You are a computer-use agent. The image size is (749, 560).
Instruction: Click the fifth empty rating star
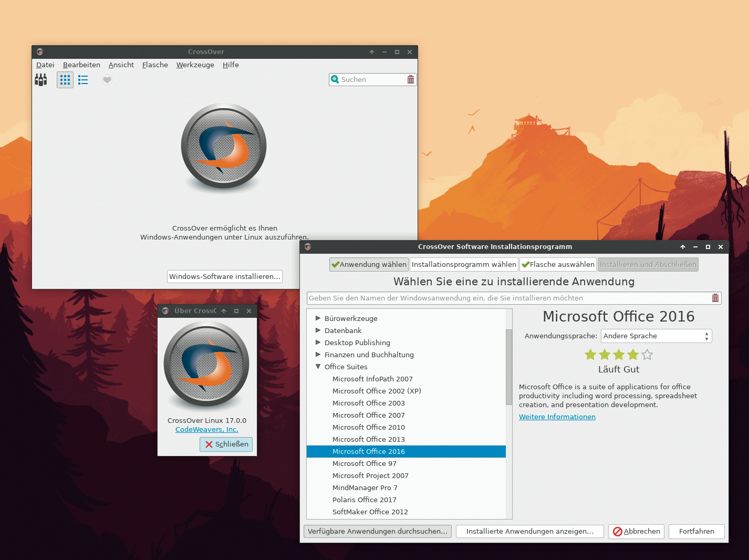(647, 355)
